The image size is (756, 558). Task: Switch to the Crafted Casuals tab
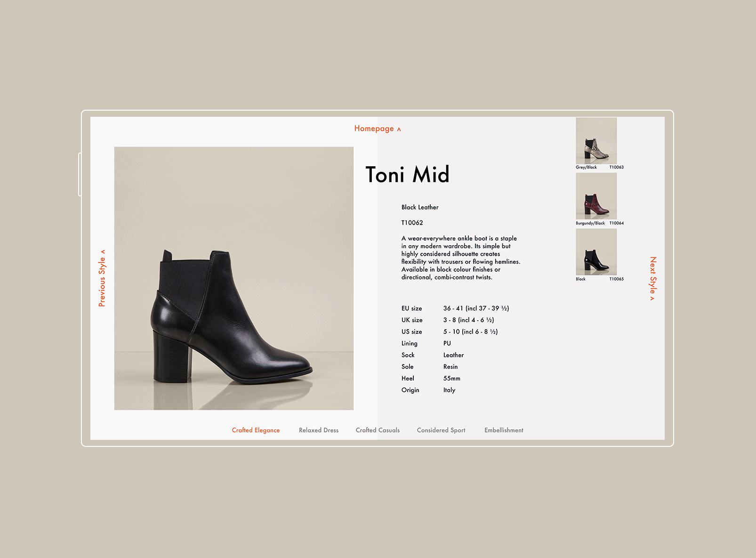378,430
